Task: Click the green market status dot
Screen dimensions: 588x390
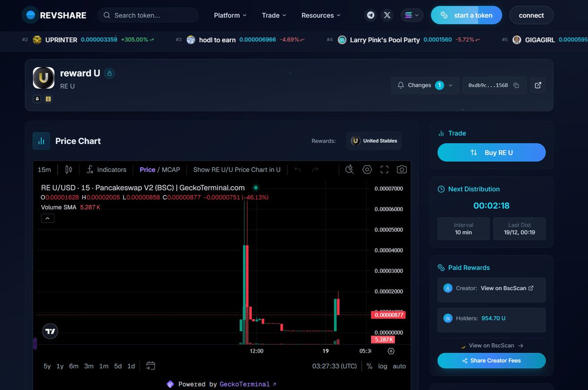Action: [255, 188]
